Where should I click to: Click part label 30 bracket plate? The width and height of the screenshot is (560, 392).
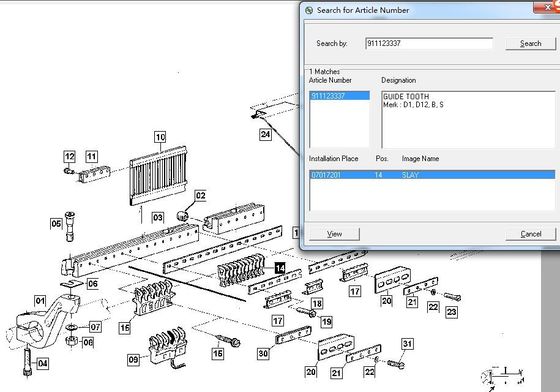(x=263, y=353)
